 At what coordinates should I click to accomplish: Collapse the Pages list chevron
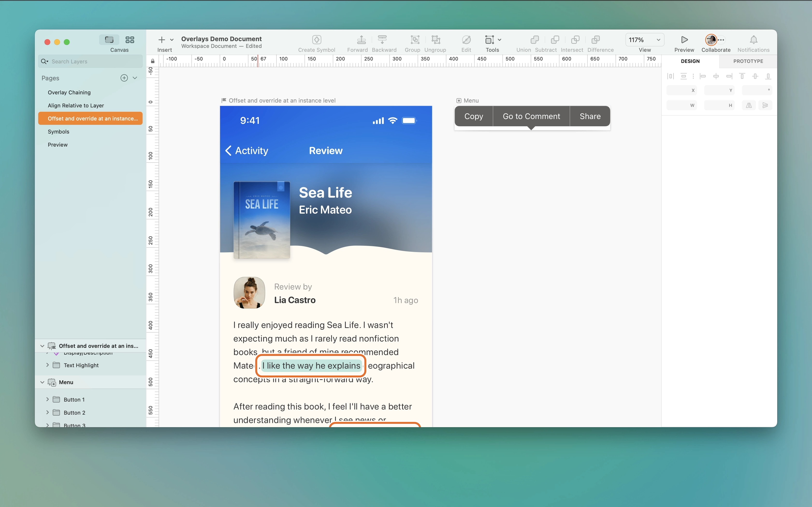coord(135,78)
